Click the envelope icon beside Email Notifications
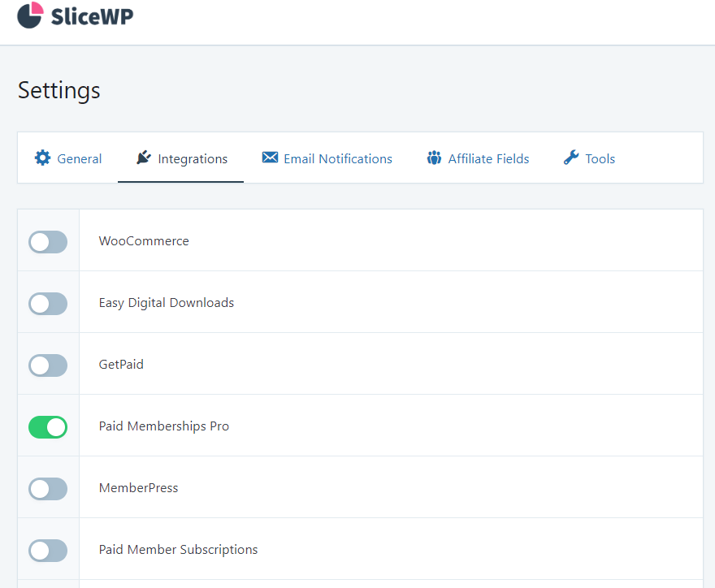 coord(270,158)
